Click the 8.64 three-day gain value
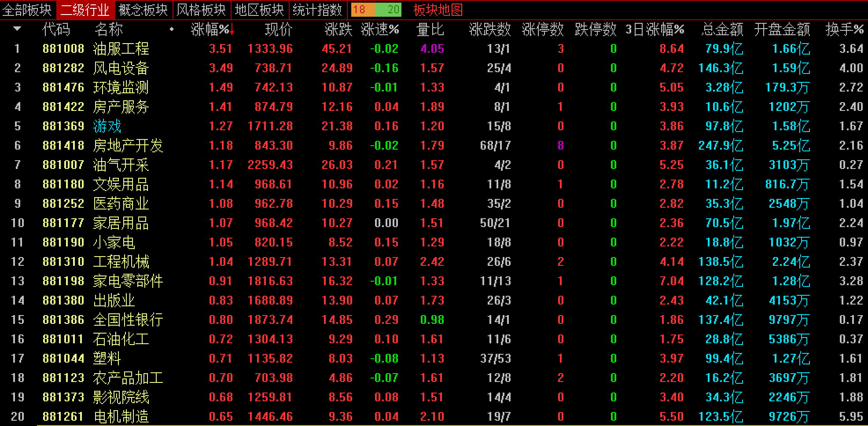Viewport: 868px width, 426px height. pyautogui.click(x=672, y=48)
